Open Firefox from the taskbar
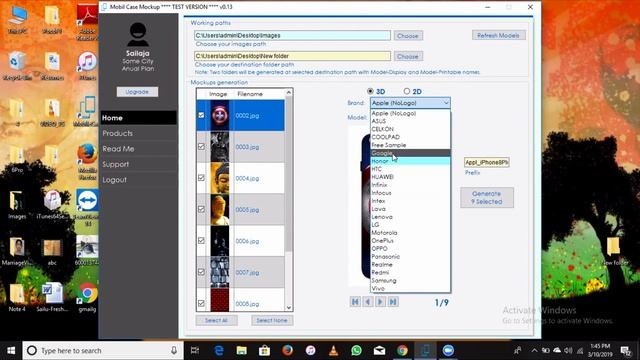The image size is (640, 360). point(287,350)
